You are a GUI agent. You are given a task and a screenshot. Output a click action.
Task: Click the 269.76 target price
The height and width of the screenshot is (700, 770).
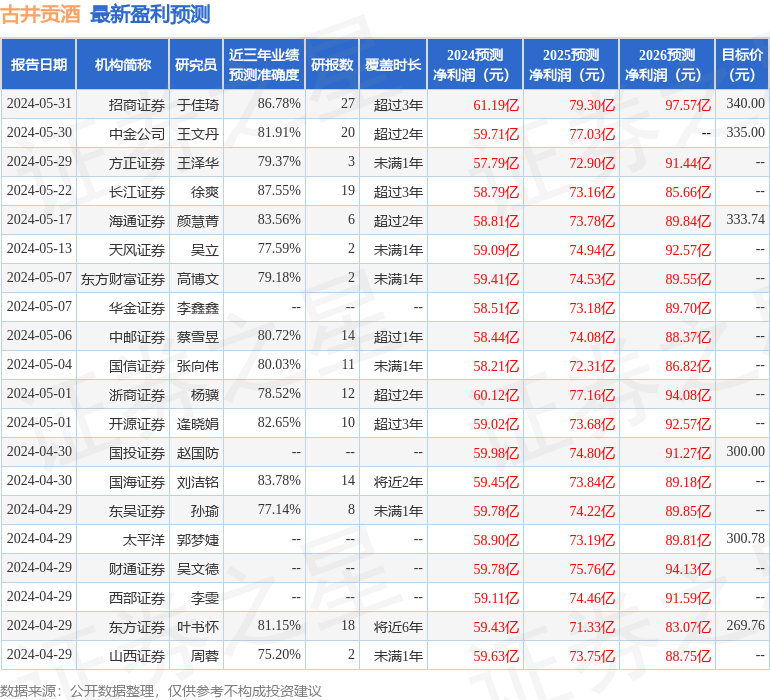[x=745, y=625]
